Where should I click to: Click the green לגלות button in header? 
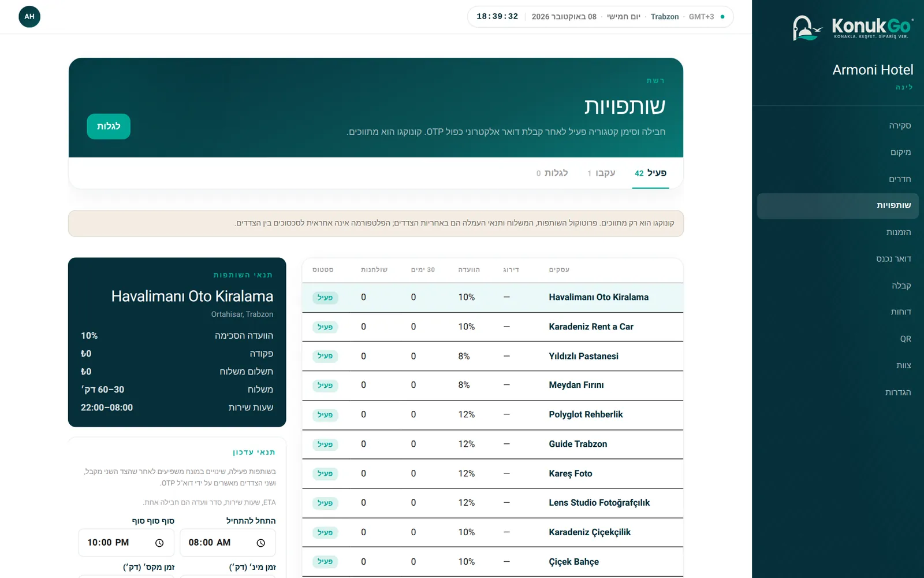click(109, 127)
